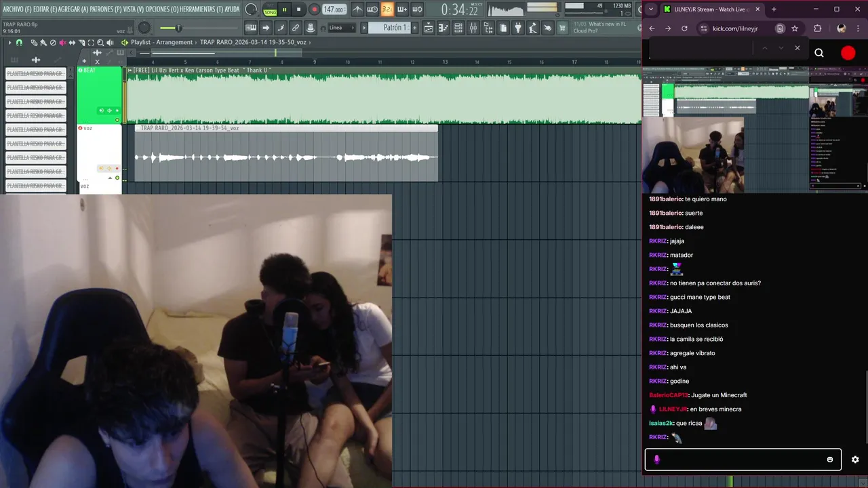868x488 pixels.
Task: Click the master pitch knob
Action: [x=144, y=28]
